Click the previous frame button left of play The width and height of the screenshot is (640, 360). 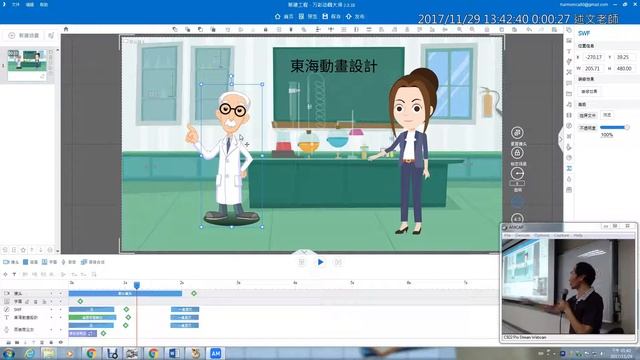302,262
